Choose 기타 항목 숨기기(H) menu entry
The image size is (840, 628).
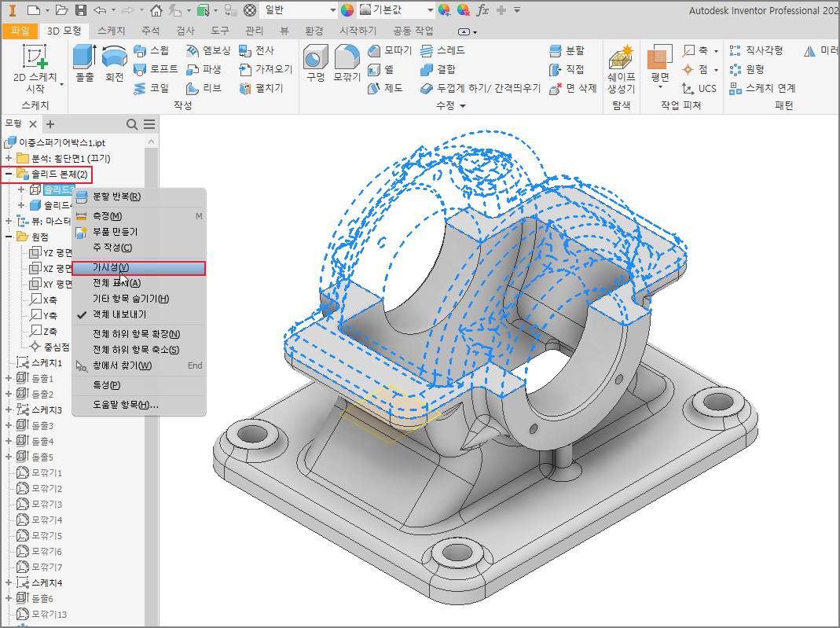[x=139, y=299]
